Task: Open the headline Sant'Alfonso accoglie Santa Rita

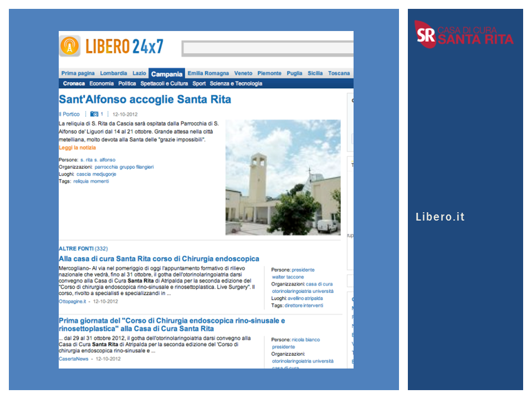Action: 145,100
